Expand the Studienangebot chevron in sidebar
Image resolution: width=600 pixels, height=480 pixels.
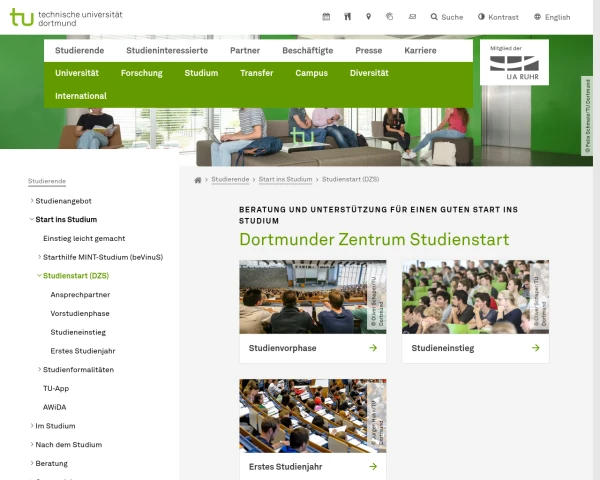[x=32, y=200]
